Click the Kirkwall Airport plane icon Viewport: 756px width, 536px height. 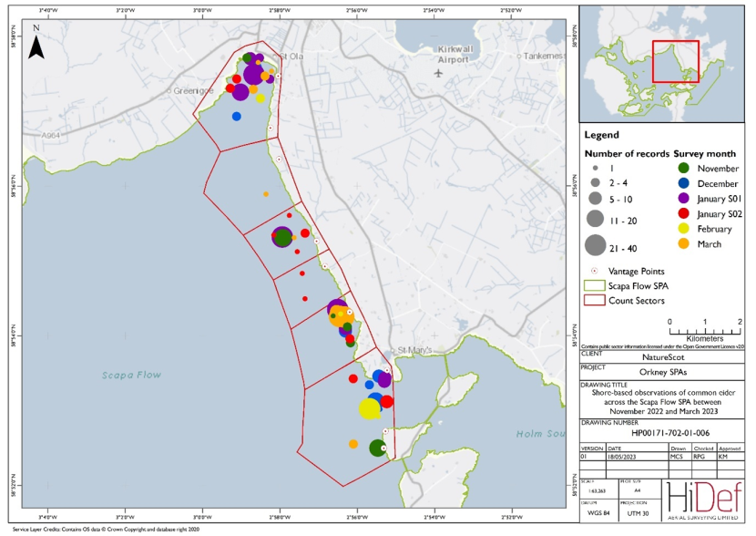pos(438,73)
